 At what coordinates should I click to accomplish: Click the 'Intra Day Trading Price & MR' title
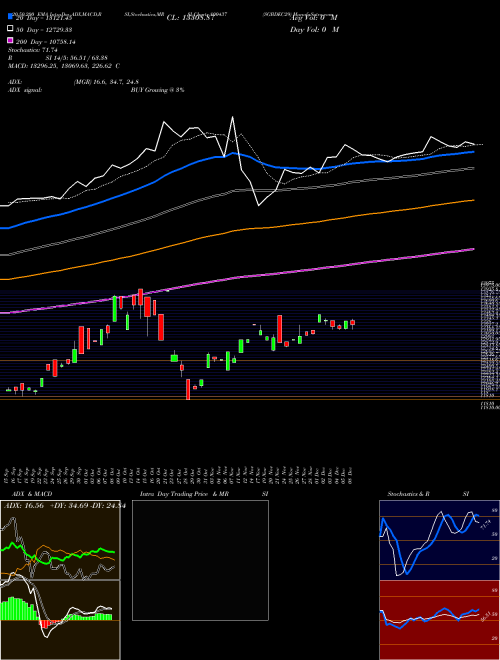coord(184,494)
